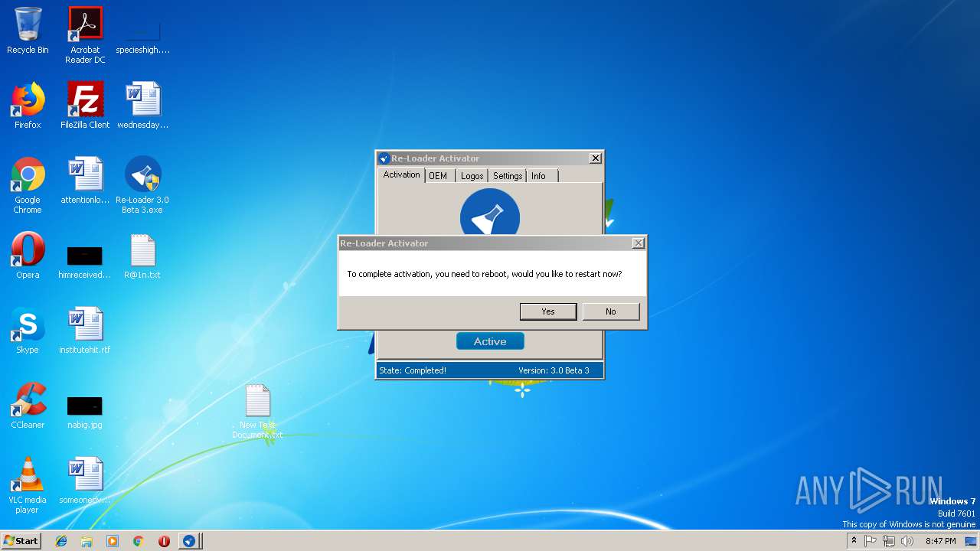The width and height of the screenshot is (980, 551).
Task: Select the Firefox desktop shortcut
Action: coord(28,106)
